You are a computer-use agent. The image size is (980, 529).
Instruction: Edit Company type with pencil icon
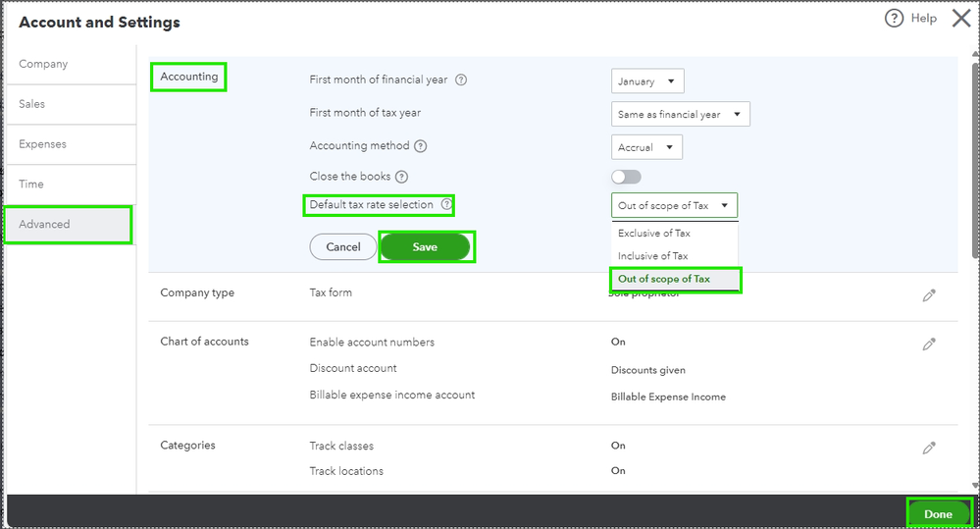(929, 295)
